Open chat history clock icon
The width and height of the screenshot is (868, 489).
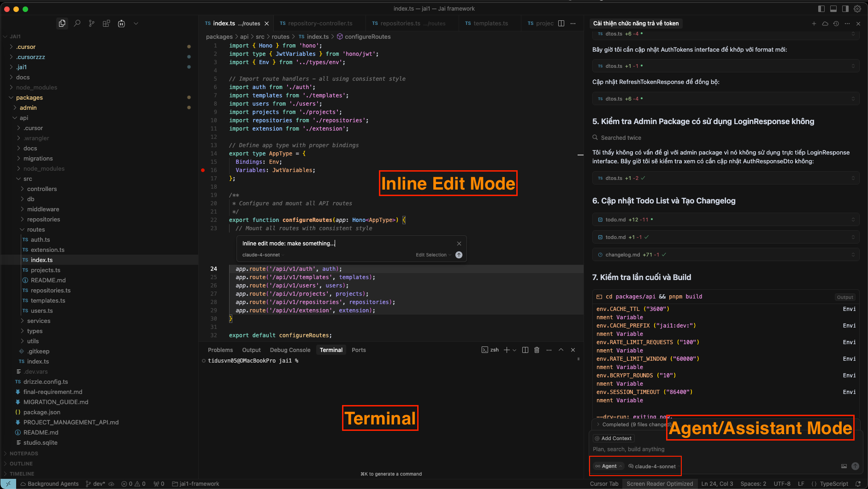tap(836, 24)
